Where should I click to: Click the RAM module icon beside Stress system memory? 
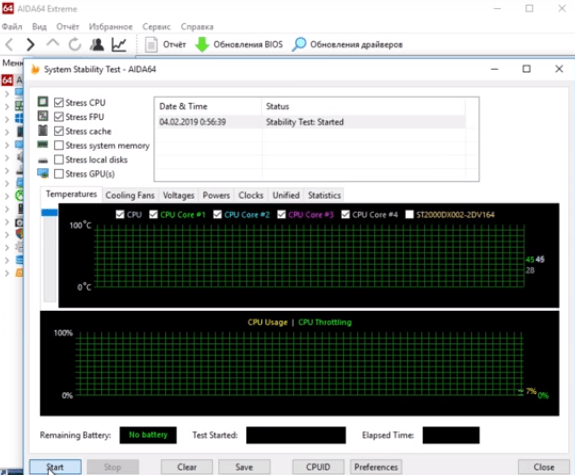click(x=43, y=145)
